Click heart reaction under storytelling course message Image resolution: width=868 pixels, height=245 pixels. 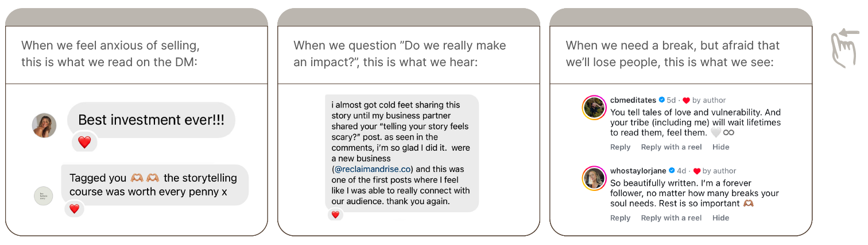(x=74, y=209)
